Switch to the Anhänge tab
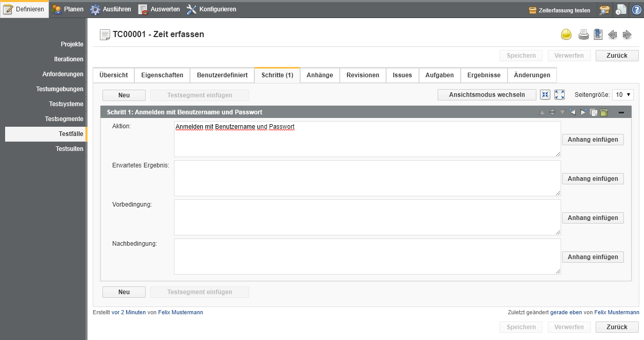 coord(320,75)
